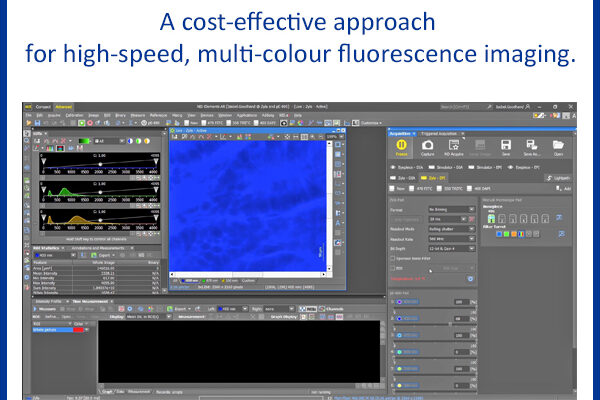Switch to the Compact layout tab
600x400 pixels.
point(43,107)
